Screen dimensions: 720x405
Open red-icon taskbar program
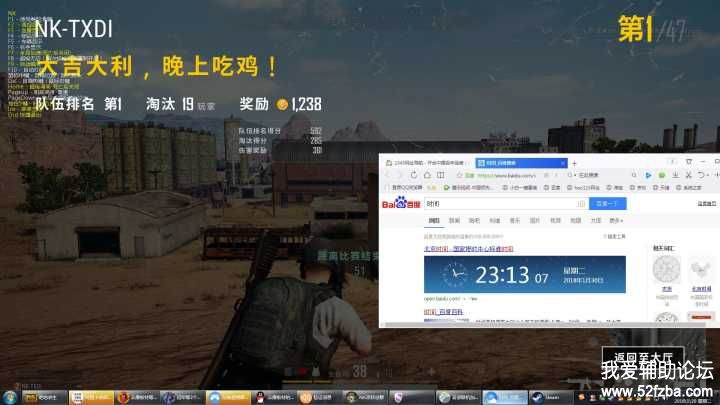pos(136,398)
